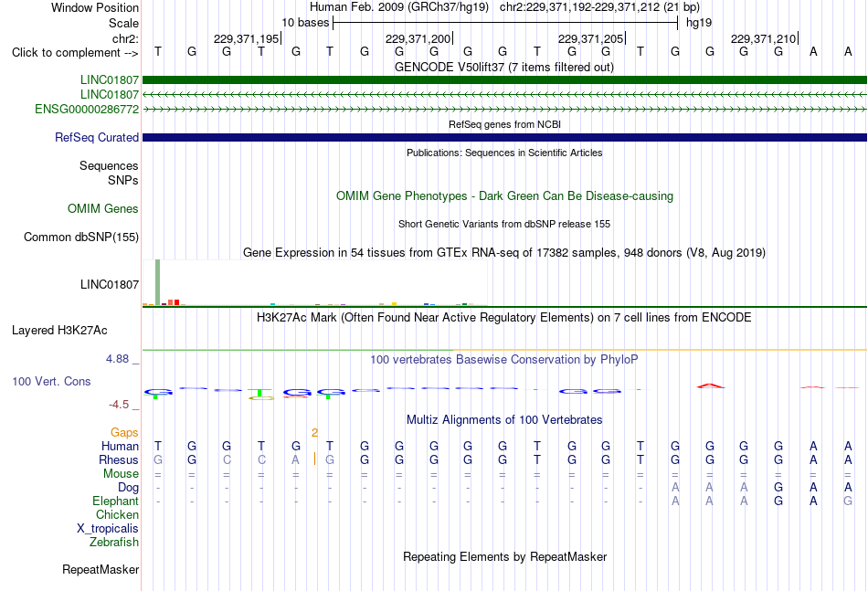Click the '10 bases' scale text
Viewport: 868px width, 591px height.
305,23
